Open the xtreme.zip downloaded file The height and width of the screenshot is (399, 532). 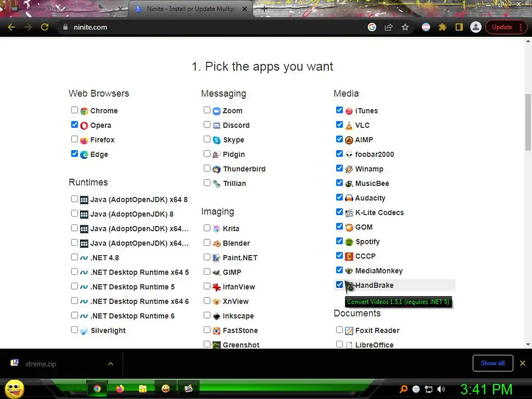coord(41,364)
